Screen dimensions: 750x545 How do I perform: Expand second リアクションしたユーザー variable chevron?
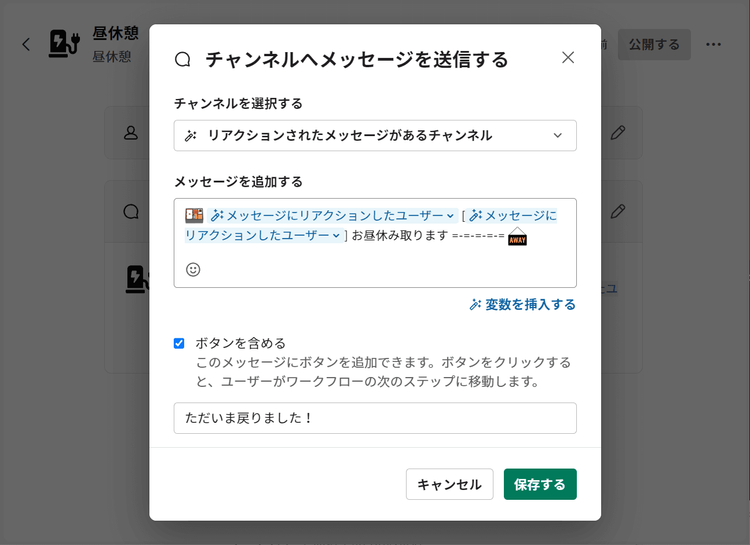pos(336,235)
